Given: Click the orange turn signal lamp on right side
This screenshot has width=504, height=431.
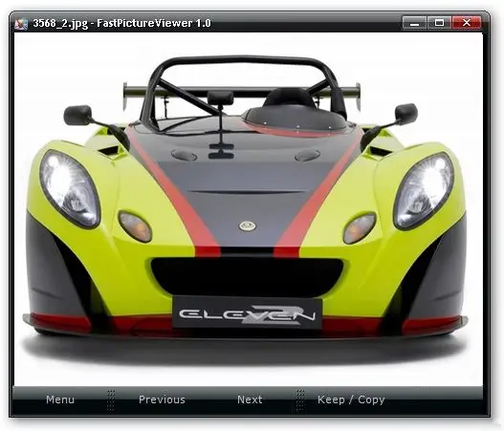Looking at the screenshot, I should click(x=360, y=227).
